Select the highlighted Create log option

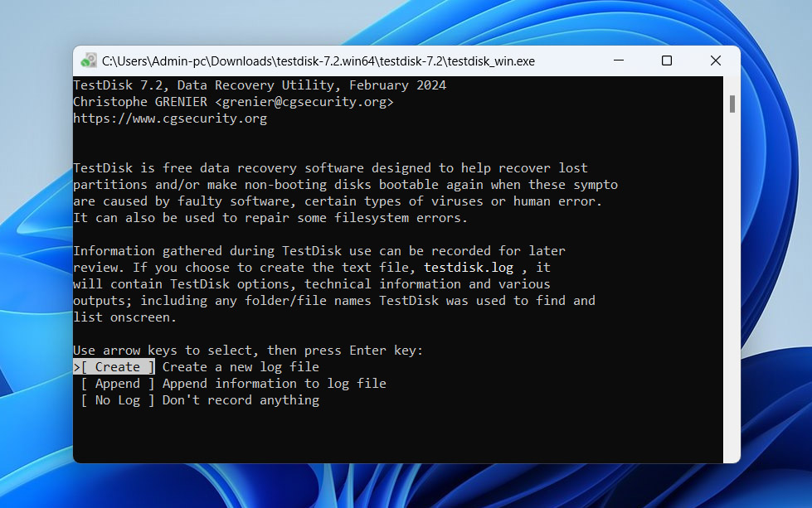coord(114,367)
